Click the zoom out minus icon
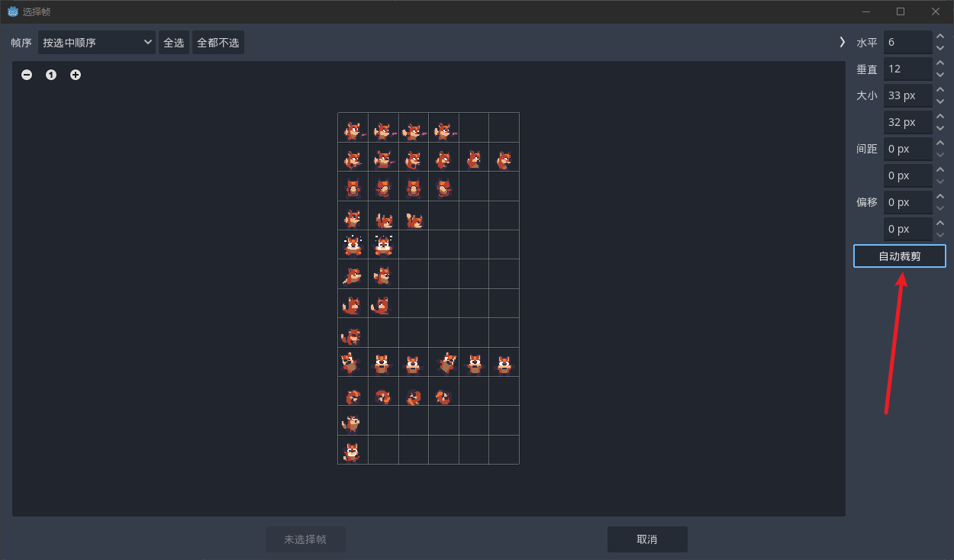This screenshot has width=954, height=560. pyautogui.click(x=27, y=75)
